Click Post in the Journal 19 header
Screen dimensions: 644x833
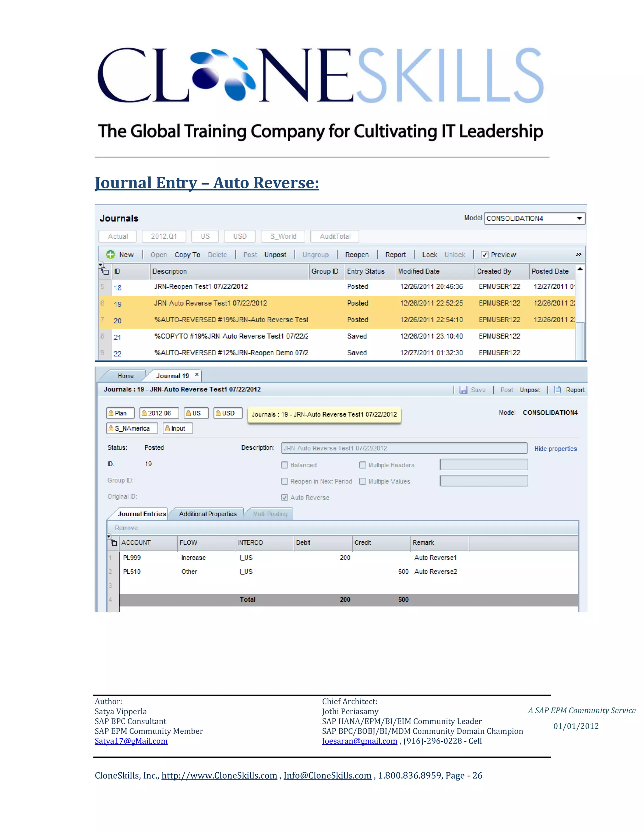click(x=507, y=390)
